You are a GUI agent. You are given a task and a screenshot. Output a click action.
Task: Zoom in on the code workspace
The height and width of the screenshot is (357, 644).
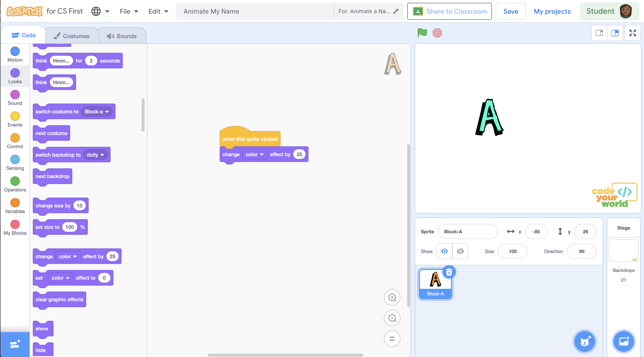392,297
